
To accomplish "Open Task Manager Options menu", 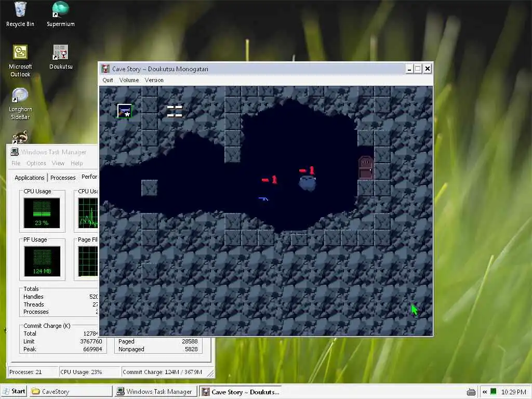I will coord(36,163).
